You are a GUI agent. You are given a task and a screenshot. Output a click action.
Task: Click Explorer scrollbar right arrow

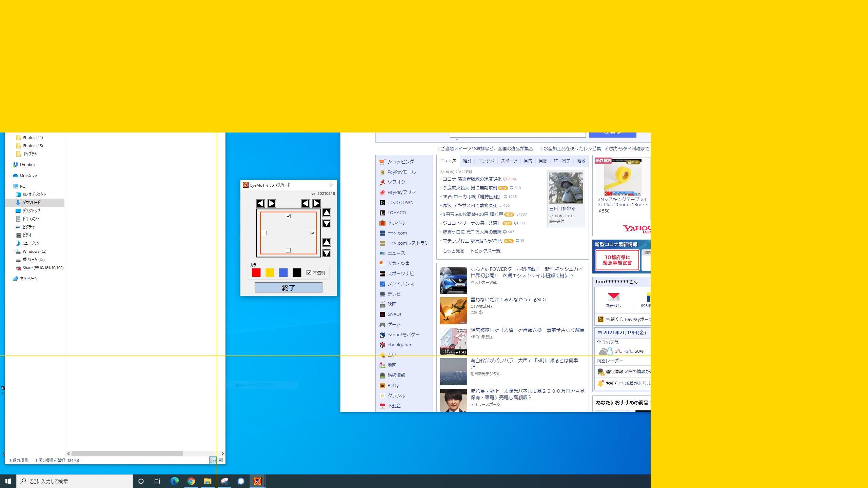click(x=222, y=453)
